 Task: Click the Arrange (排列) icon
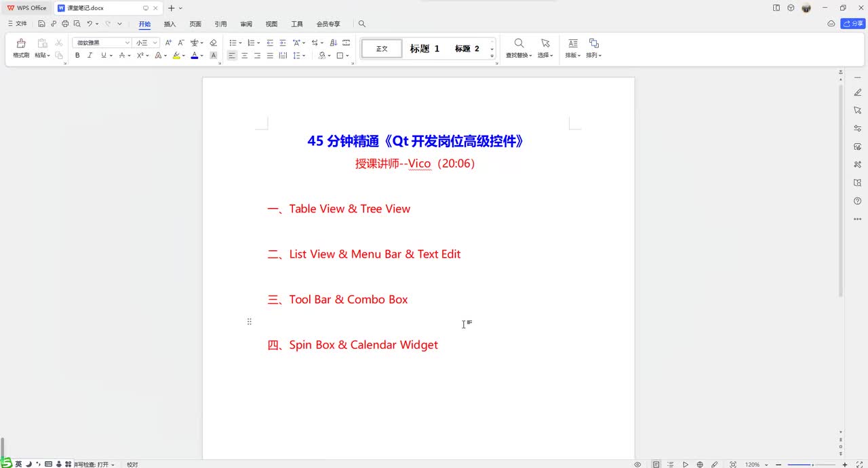(x=593, y=43)
